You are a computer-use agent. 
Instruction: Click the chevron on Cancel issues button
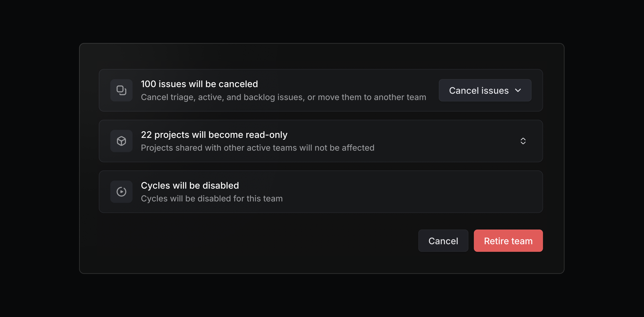tap(518, 90)
